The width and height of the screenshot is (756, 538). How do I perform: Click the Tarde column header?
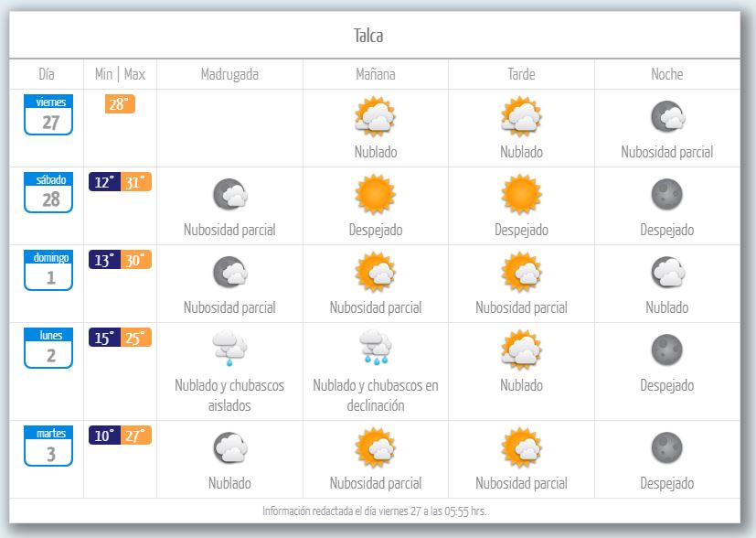(521, 74)
